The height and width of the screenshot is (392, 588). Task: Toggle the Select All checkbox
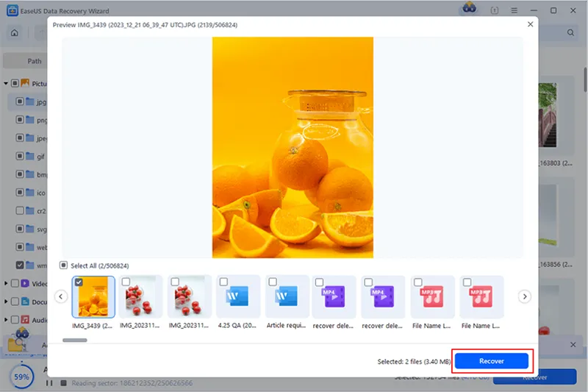coord(63,266)
